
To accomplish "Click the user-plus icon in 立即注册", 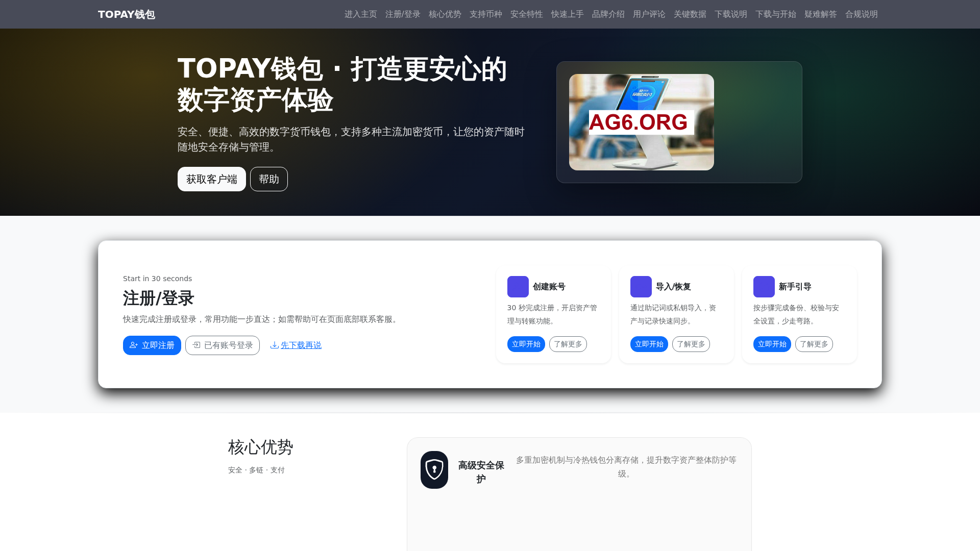I will tap(134, 345).
